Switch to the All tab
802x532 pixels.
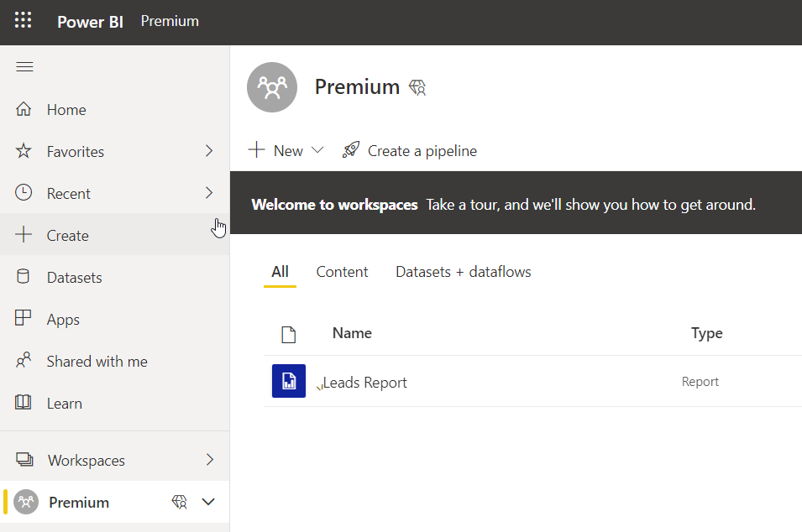280,271
